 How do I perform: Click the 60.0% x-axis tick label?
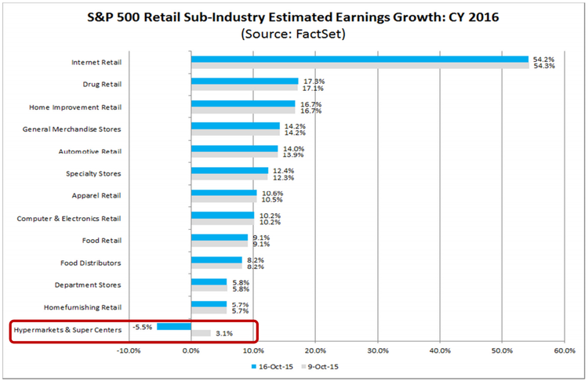tap(564, 350)
